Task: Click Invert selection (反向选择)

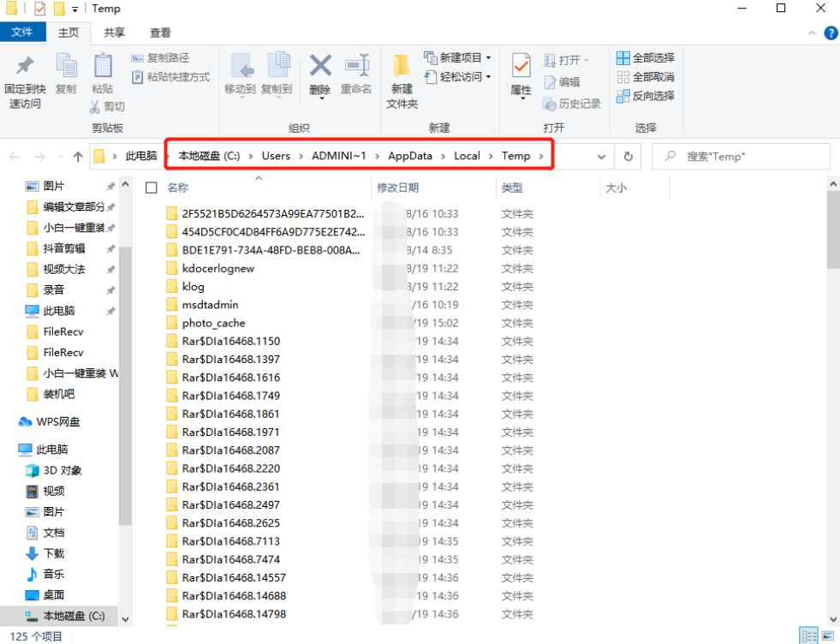Action: tap(645, 96)
